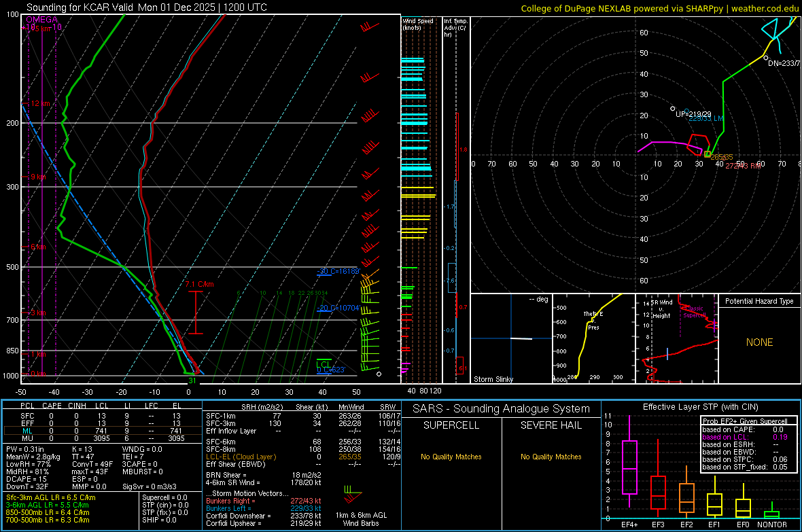Click the PW = 0.31in value
The height and width of the screenshot is (532, 802).
(25, 449)
